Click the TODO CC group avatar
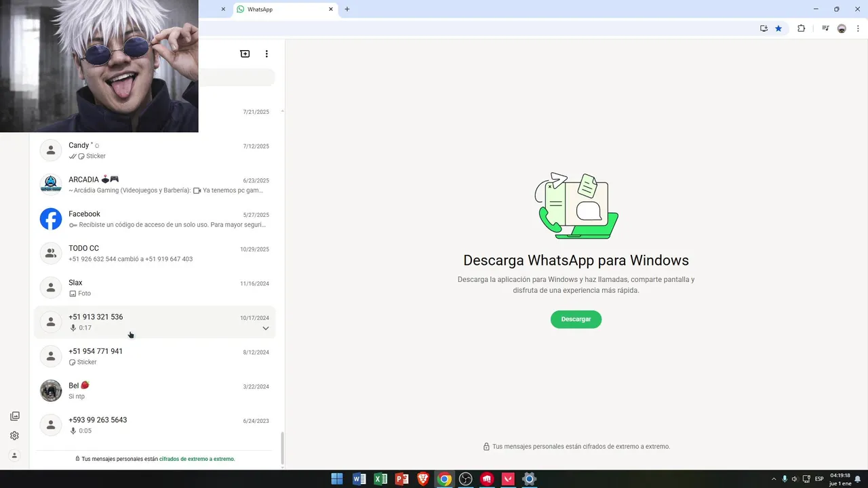 click(51, 253)
